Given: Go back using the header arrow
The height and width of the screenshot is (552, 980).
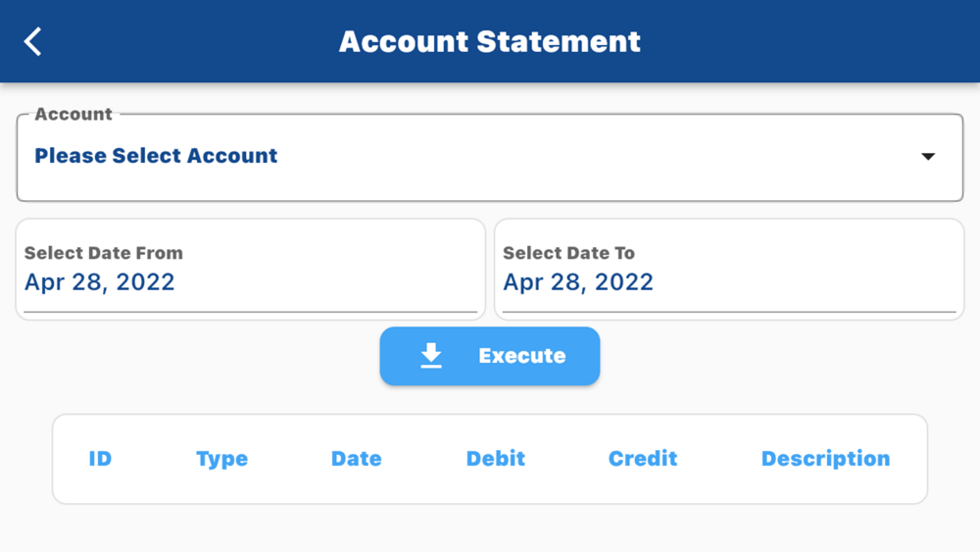Looking at the screenshot, I should pyautogui.click(x=32, y=42).
